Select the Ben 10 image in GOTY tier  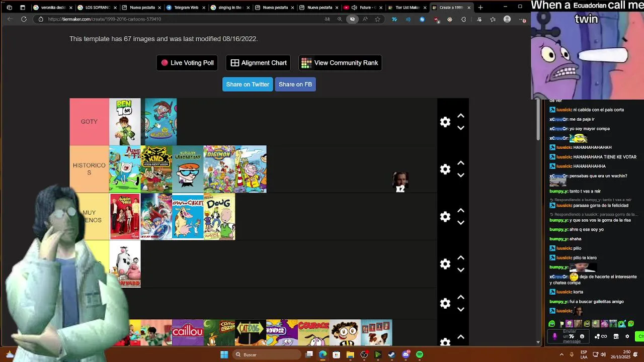[125, 122]
